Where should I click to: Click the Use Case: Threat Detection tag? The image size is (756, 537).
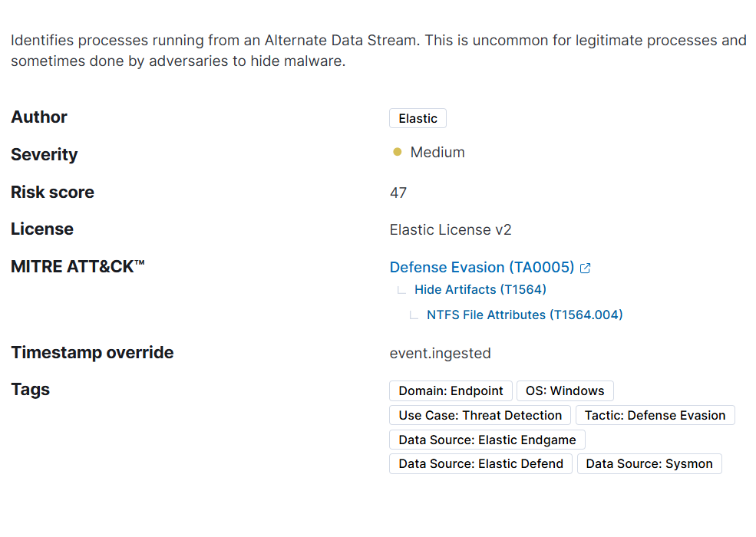click(x=480, y=416)
